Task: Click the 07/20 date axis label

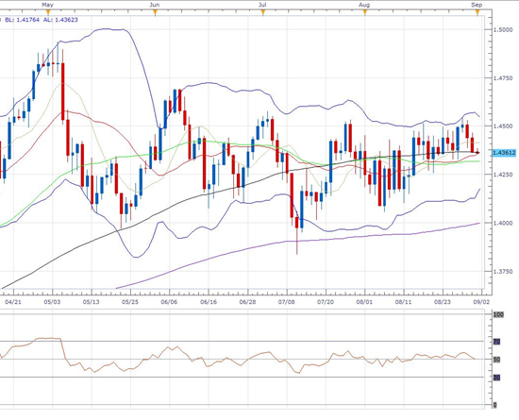Action: tap(326, 302)
